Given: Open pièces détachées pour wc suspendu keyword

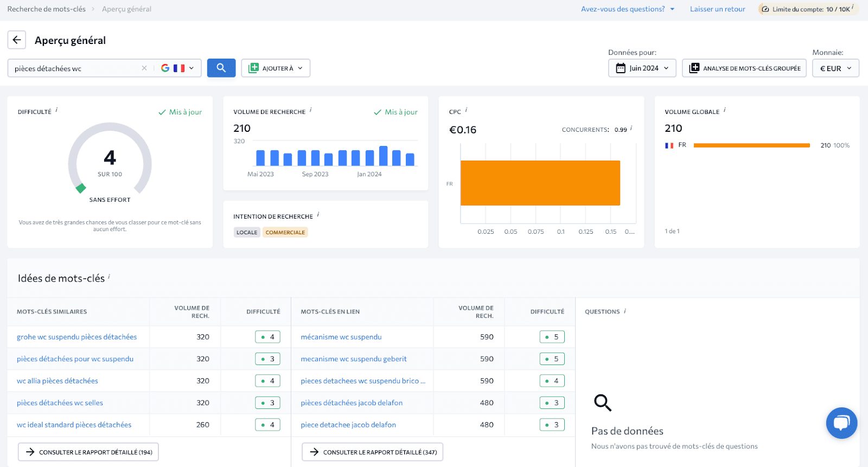Looking at the screenshot, I should [75, 359].
